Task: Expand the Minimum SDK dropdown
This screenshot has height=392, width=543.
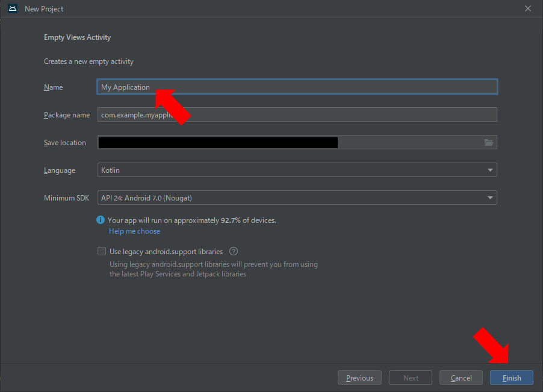Action: click(297, 198)
